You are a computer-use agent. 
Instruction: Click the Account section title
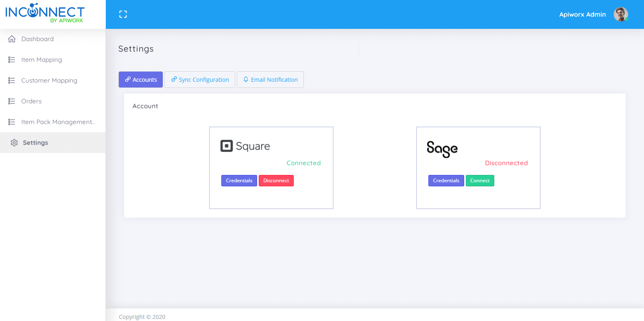[x=145, y=106]
